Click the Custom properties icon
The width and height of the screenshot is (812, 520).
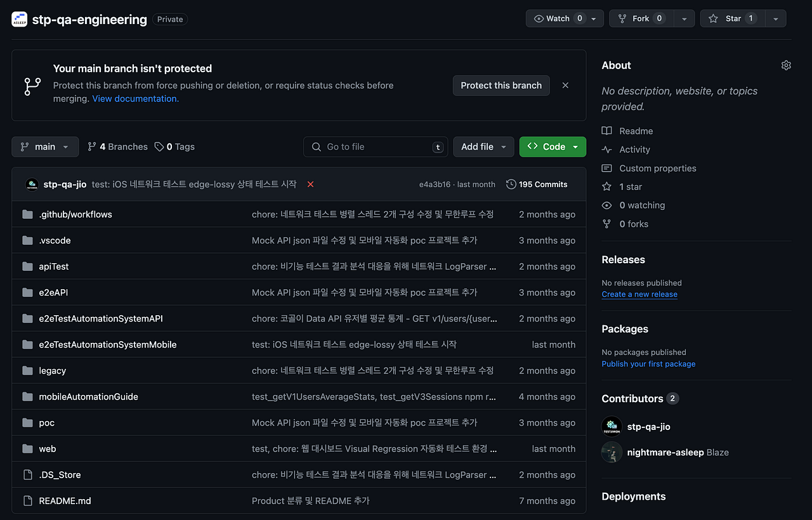click(607, 168)
